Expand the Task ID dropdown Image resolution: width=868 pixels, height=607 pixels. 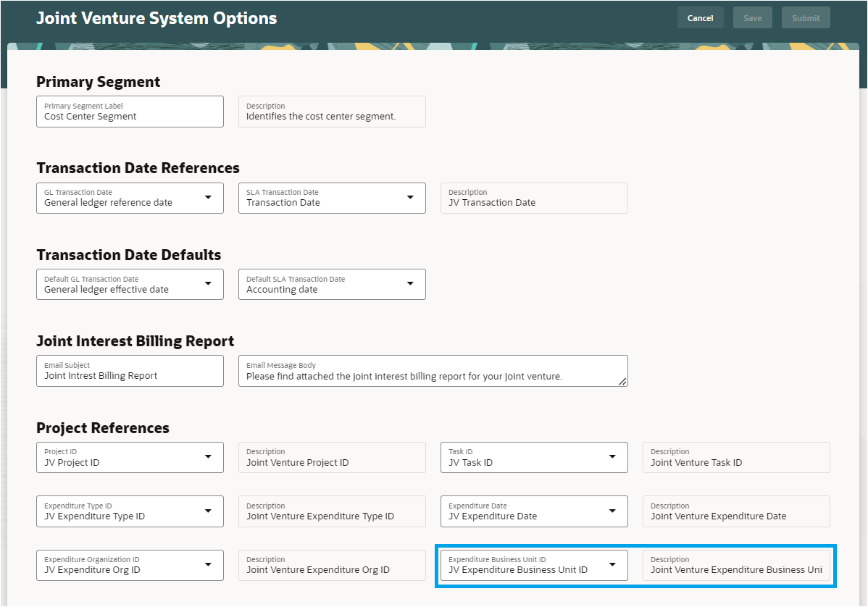[612, 457]
